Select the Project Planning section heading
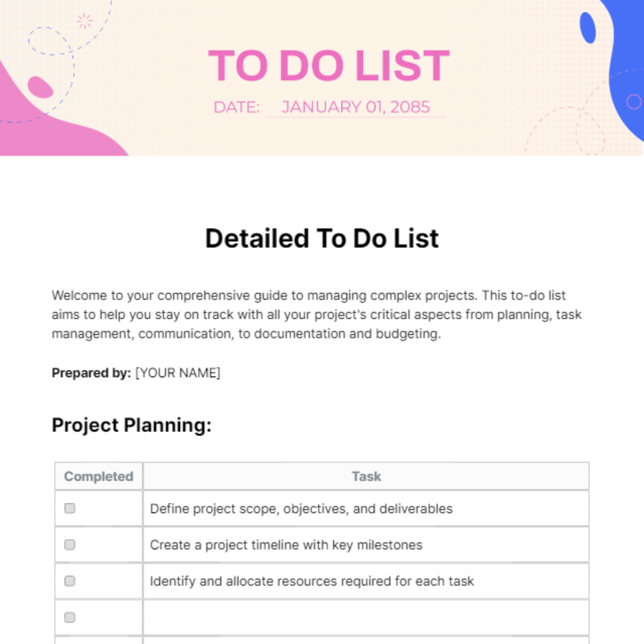Screen dimensions: 644x644 click(x=131, y=425)
